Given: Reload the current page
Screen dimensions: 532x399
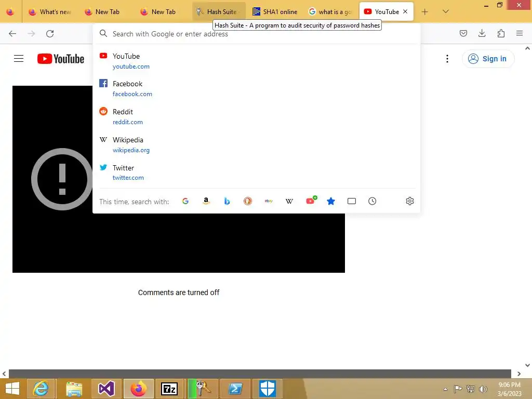Looking at the screenshot, I should point(50,34).
